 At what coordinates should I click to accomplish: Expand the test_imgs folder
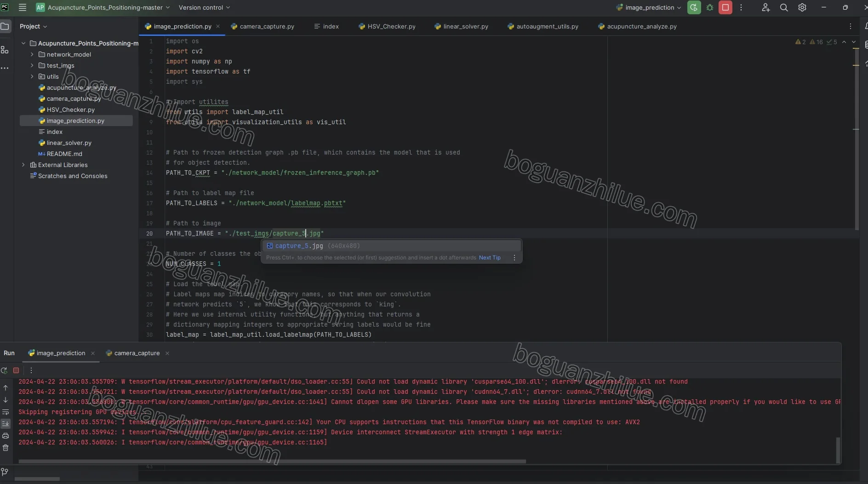coord(32,65)
